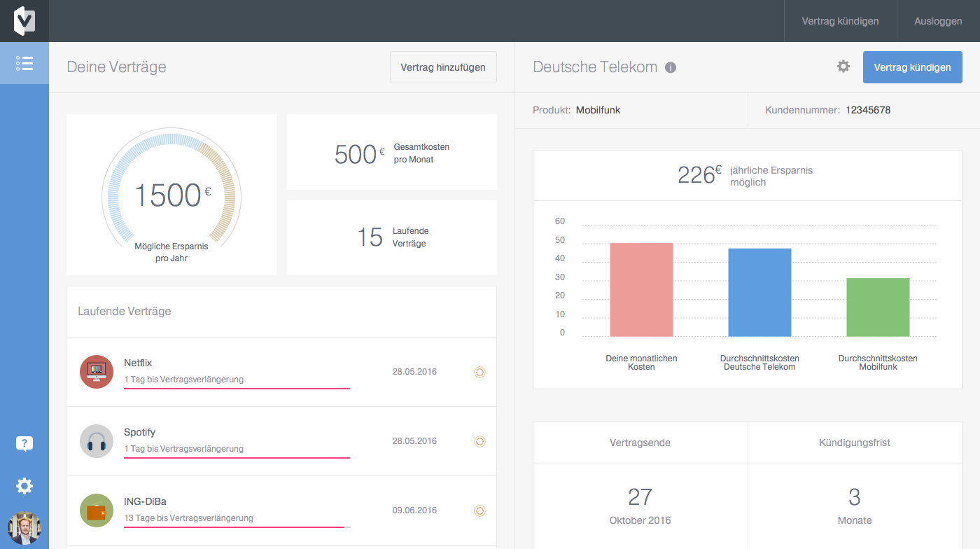The image size is (980, 549).
Task: Click the Kündigungsfrist header cell
Action: tap(855, 443)
